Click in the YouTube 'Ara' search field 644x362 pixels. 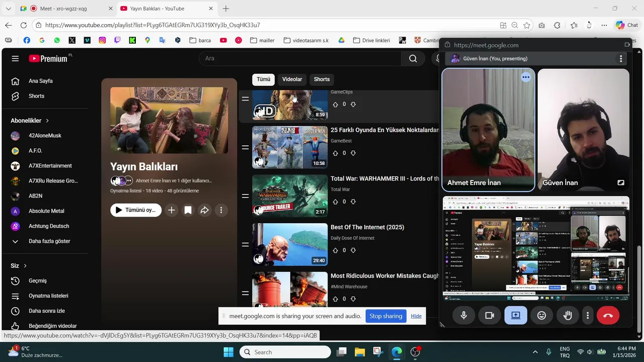pyautogui.click(x=300, y=58)
